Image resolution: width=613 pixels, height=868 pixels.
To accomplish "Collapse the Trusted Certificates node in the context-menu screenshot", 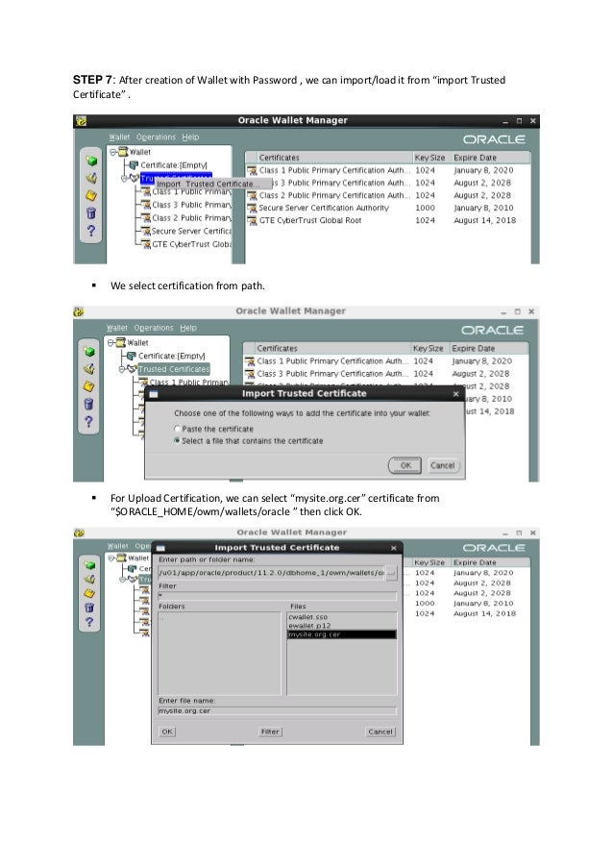I will click(124, 178).
